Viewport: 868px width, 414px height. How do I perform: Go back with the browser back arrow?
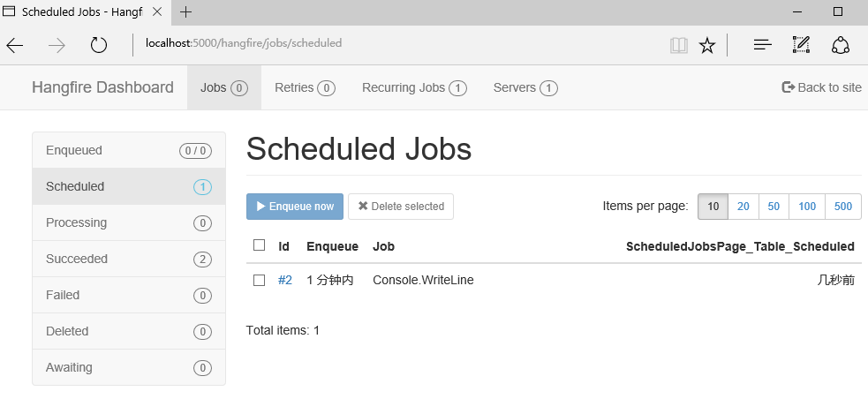point(15,45)
